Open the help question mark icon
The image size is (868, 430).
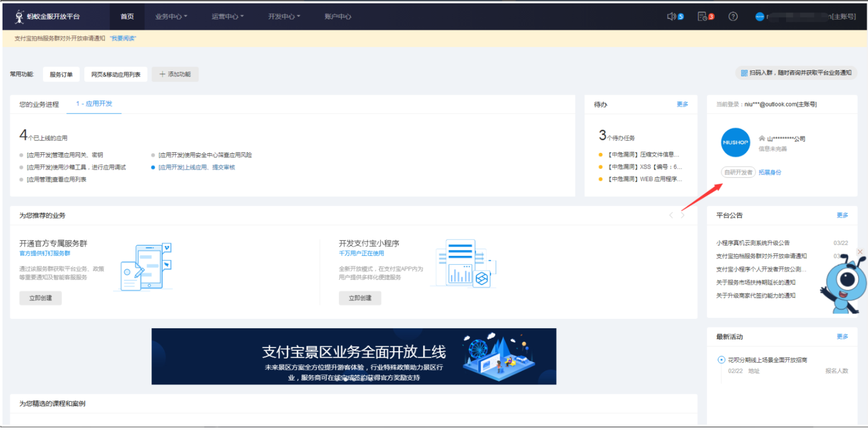pyautogui.click(x=733, y=16)
